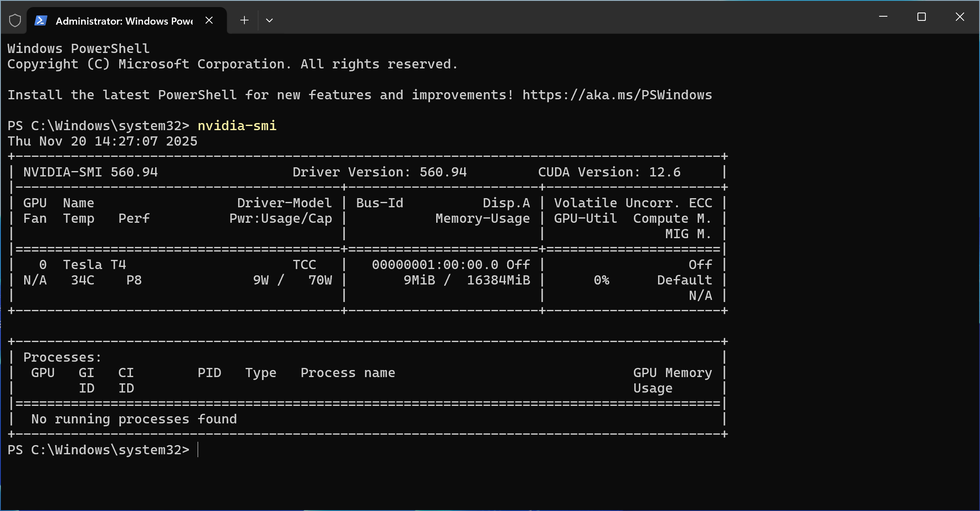The image size is (980, 511).
Task: Select the NVIDIA-SMI 560.94 header text
Action: click(90, 172)
